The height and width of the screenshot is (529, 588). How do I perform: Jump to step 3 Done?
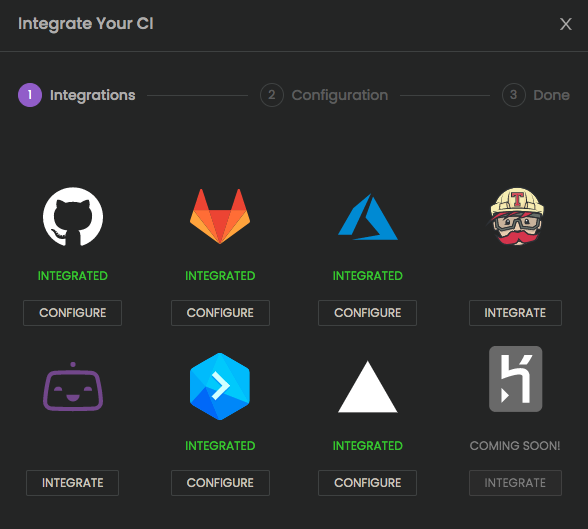point(536,95)
